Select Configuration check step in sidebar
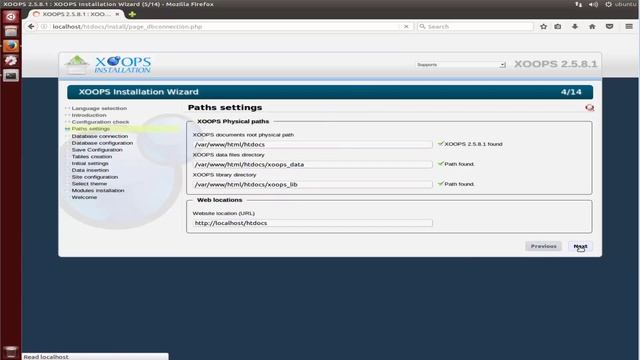The height and width of the screenshot is (360, 640). tap(100, 122)
